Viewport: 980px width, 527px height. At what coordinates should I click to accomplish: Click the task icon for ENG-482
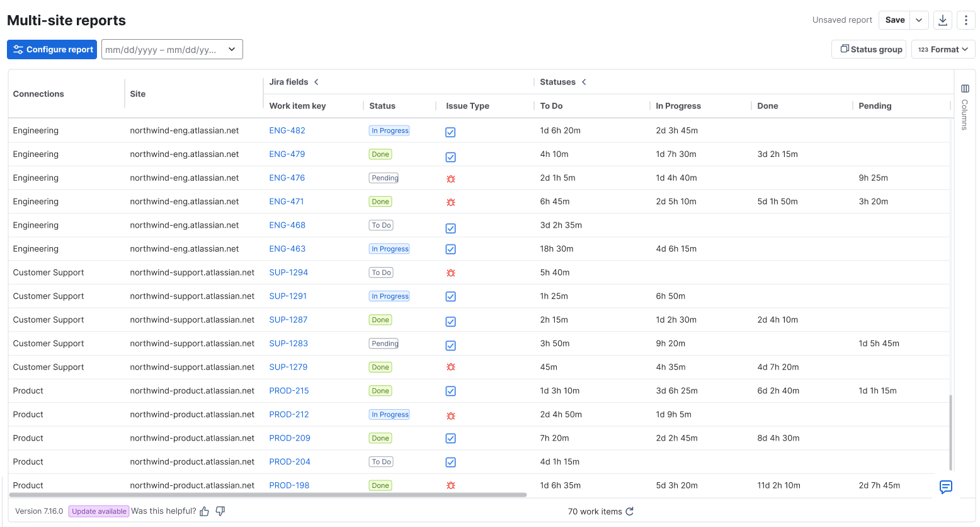point(450,132)
